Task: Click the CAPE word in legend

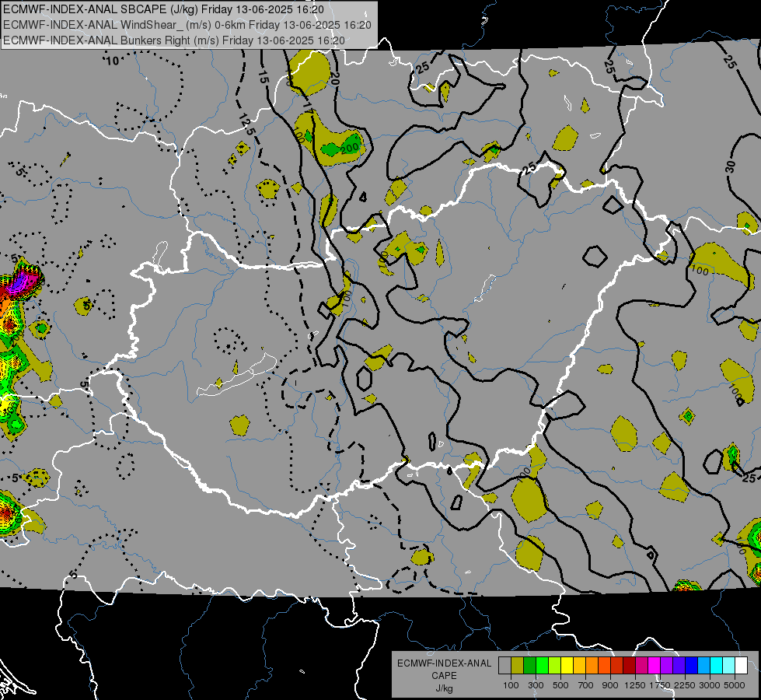Action: (444, 676)
